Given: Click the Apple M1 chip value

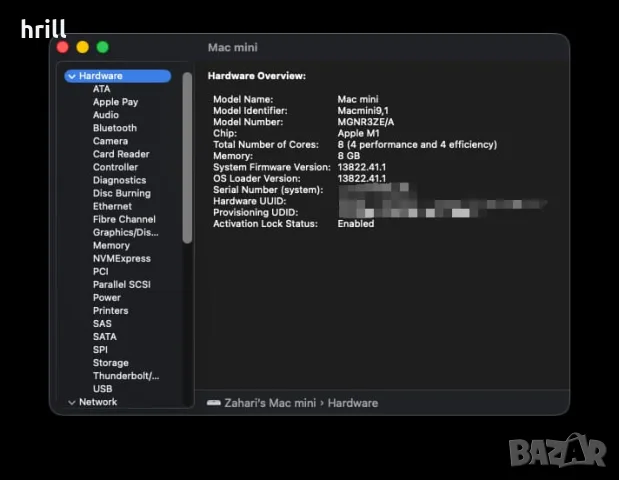Looking at the screenshot, I should pyautogui.click(x=358, y=133).
